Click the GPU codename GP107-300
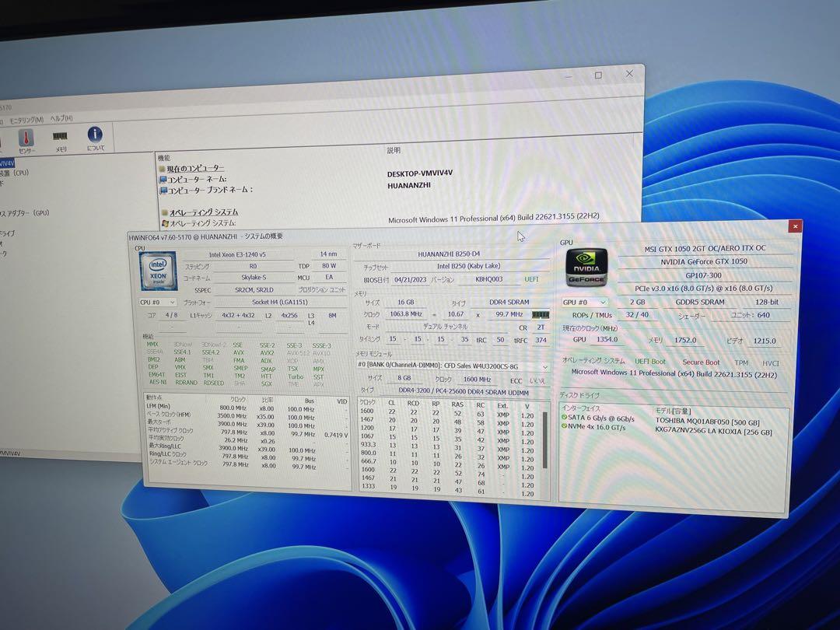 click(703, 275)
